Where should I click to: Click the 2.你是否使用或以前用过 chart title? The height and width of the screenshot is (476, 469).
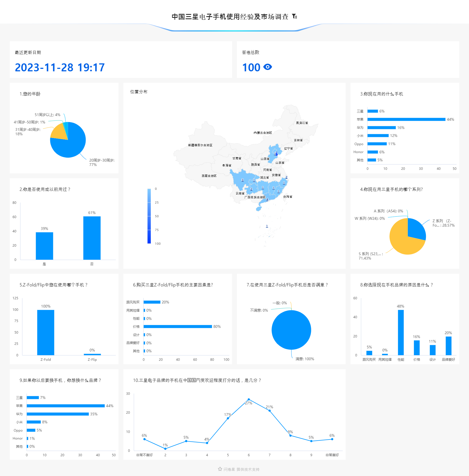pos(45,189)
